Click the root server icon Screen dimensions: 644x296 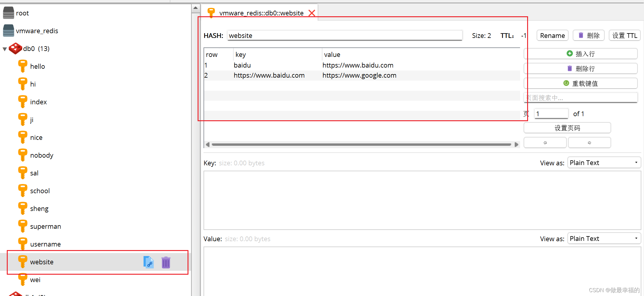[x=8, y=13]
